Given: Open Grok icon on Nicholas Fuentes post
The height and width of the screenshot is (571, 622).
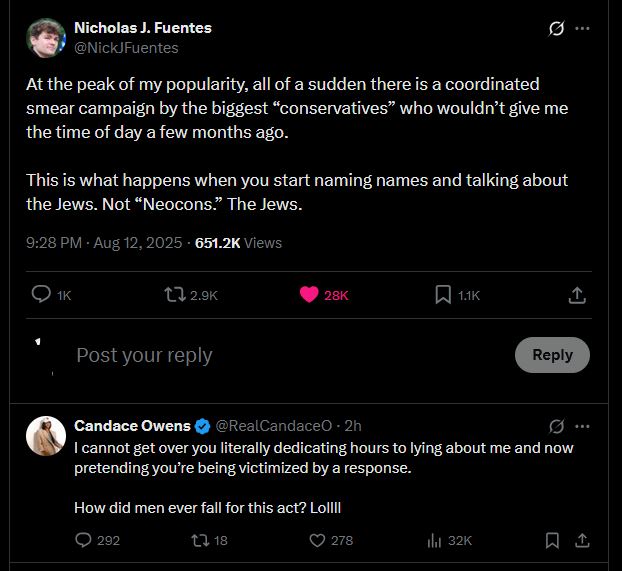Looking at the screenshot, I should 557,29.
